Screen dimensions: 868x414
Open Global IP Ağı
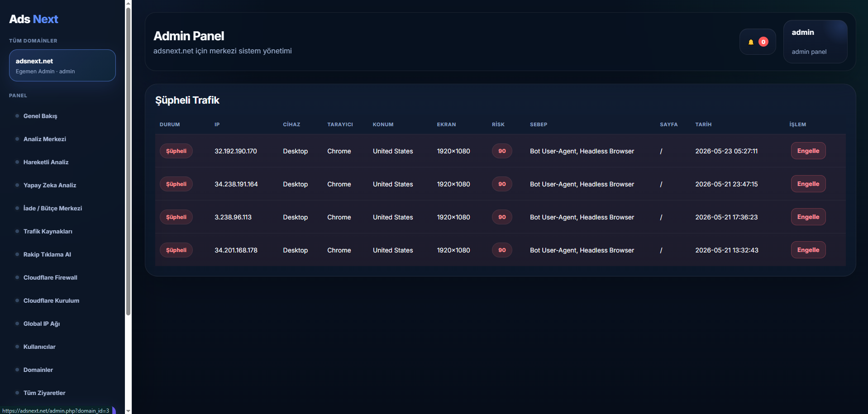[42, 324]
